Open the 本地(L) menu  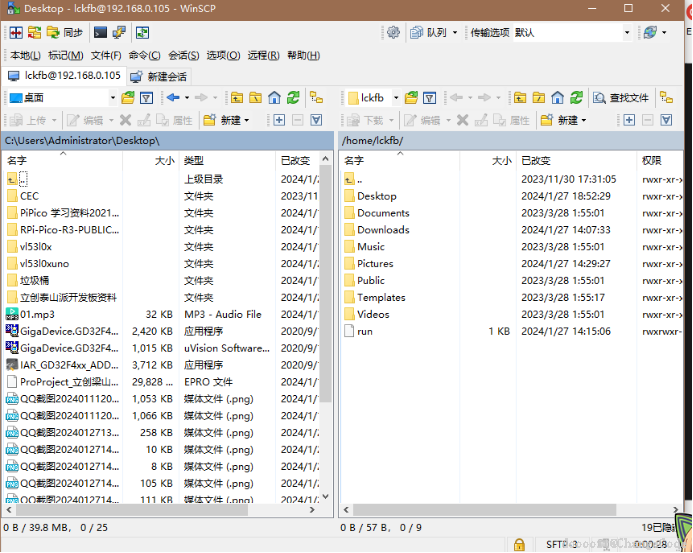(25, 56)
